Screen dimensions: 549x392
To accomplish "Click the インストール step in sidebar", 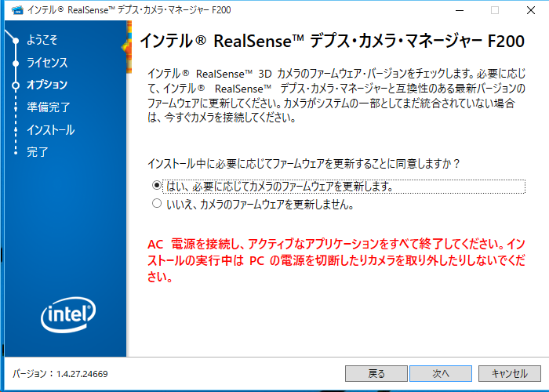I will tap(51, 130).
